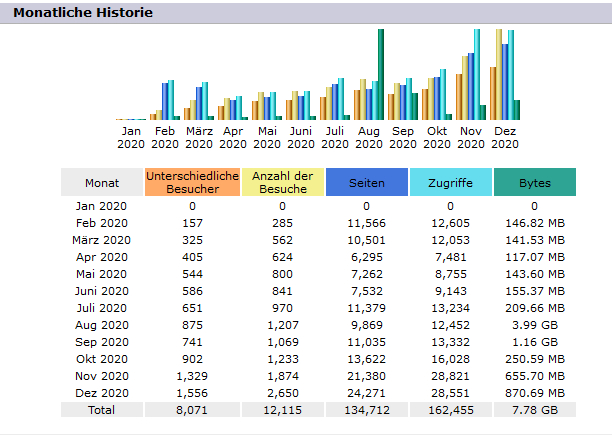Click the Okt 2020 table row label

[x=103, y=358]
